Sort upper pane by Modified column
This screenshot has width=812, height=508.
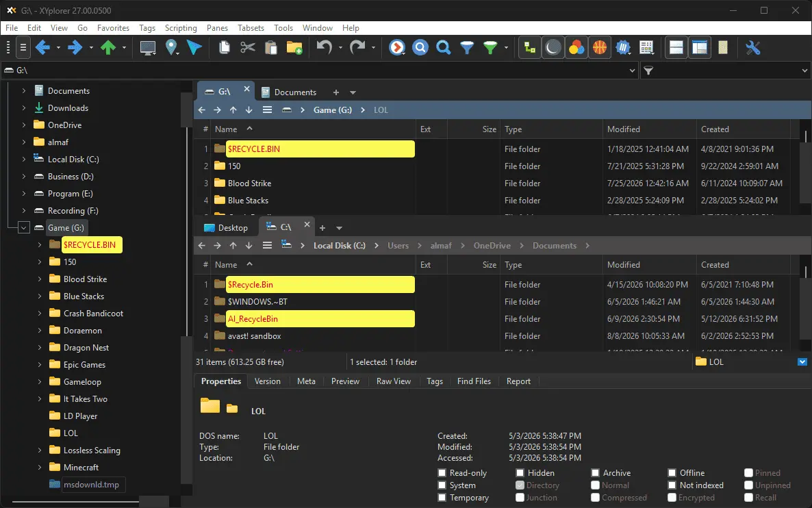coord(624,129)
